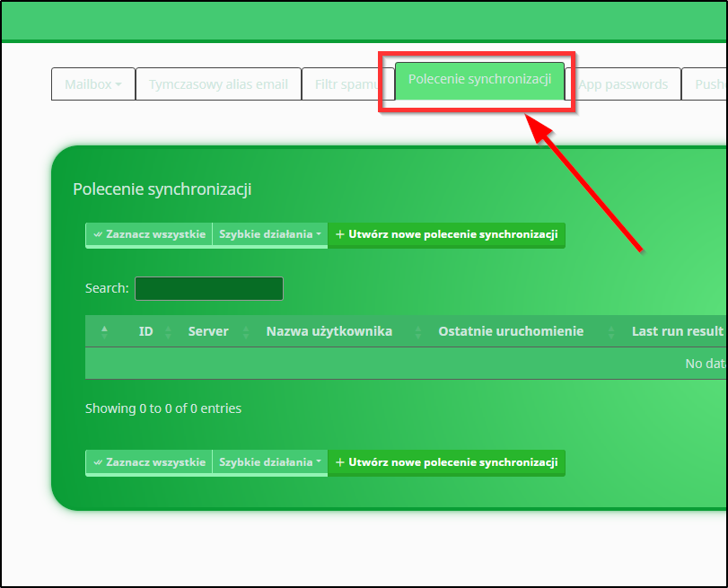Sort the table by ID column
Screen dimensions: 728x588
145,331
